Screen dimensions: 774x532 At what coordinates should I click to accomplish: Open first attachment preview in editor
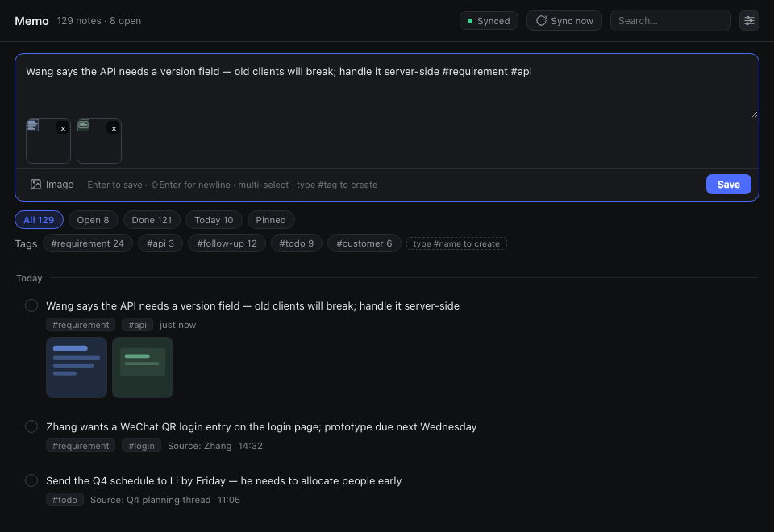(x=48, y=141)
